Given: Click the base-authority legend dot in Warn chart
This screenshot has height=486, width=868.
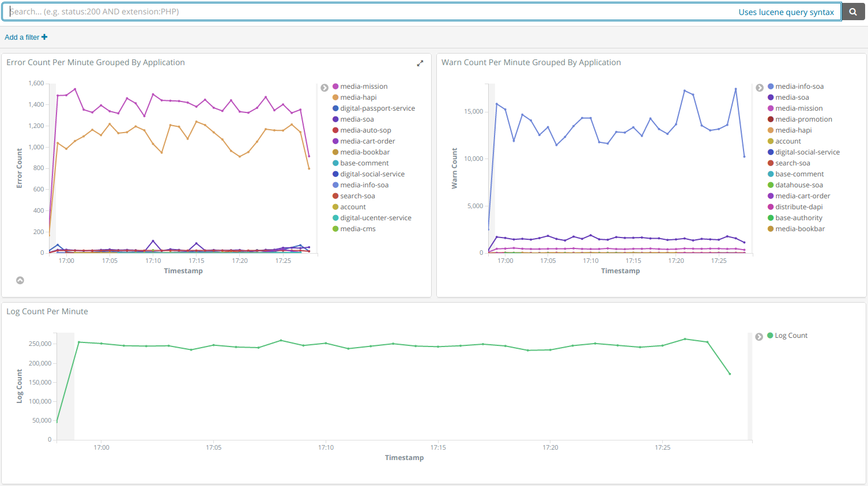Looking at the screenshot, I should click(x=771, y=218).
